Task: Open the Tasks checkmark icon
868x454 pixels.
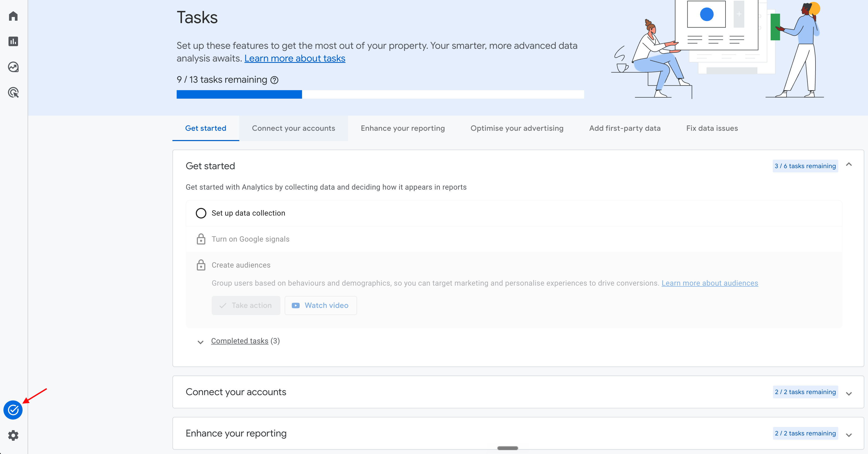Action: click(x=13, y=410)
